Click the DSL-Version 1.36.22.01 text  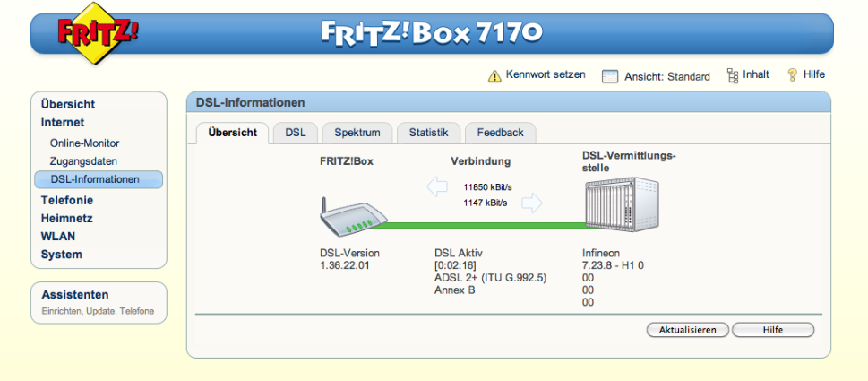(350, 259)
